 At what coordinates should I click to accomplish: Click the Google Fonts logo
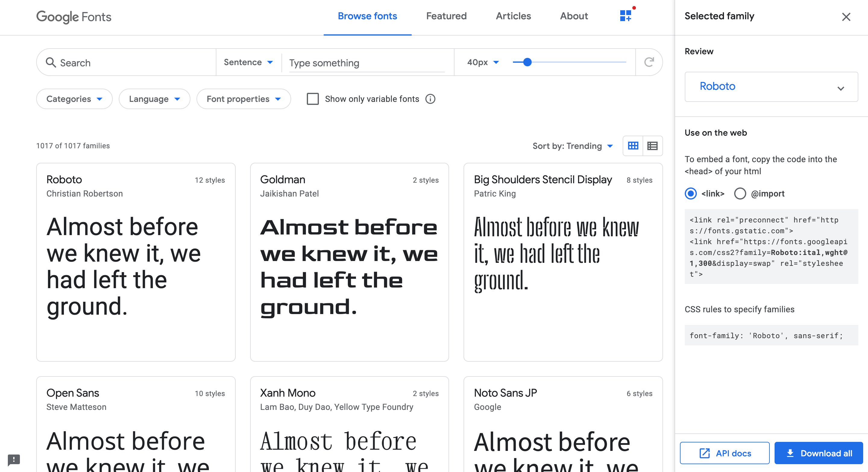click(x=74, y=17)
